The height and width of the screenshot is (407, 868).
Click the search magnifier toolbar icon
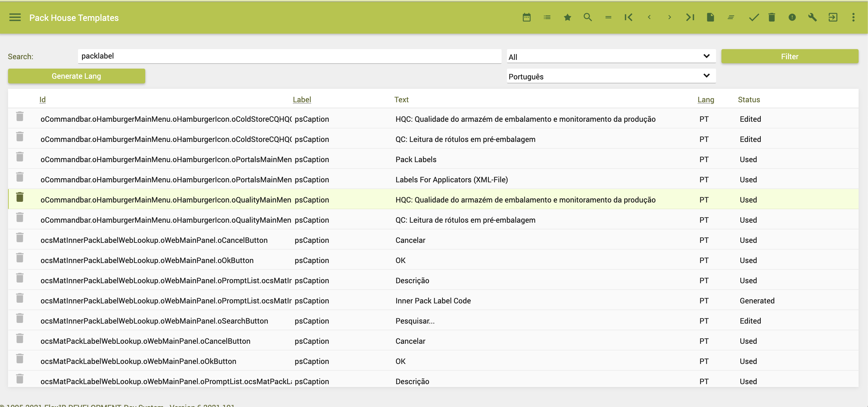(588, 17)
